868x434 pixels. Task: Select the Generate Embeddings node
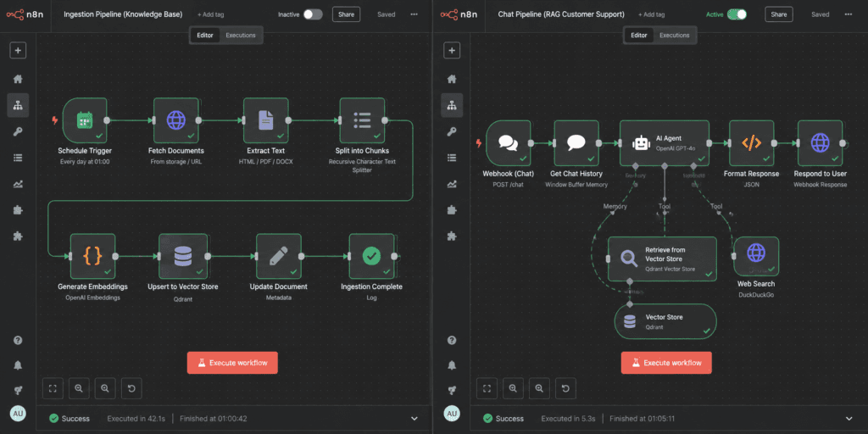(x=93, y=256)
